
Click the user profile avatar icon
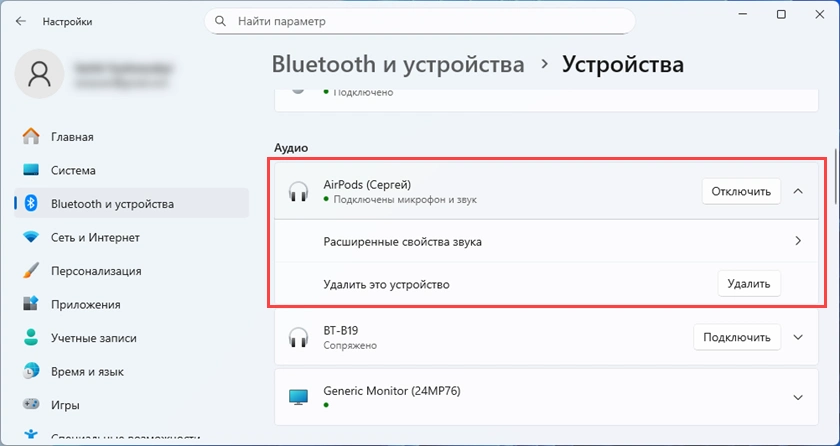40,75
